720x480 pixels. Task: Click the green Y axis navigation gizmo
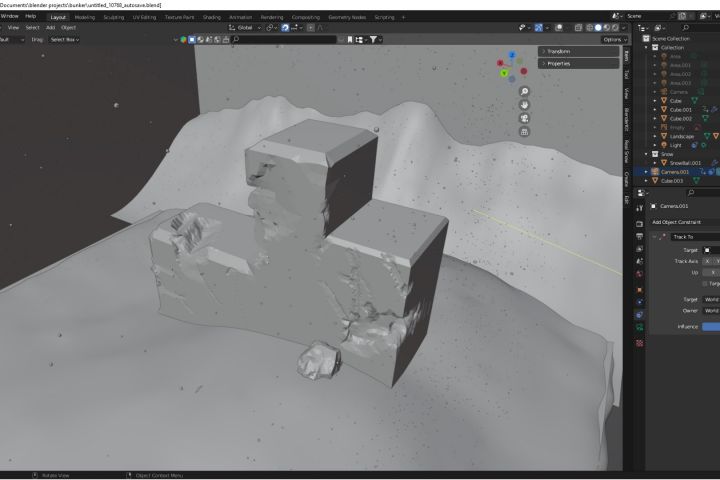coord(504,73)
